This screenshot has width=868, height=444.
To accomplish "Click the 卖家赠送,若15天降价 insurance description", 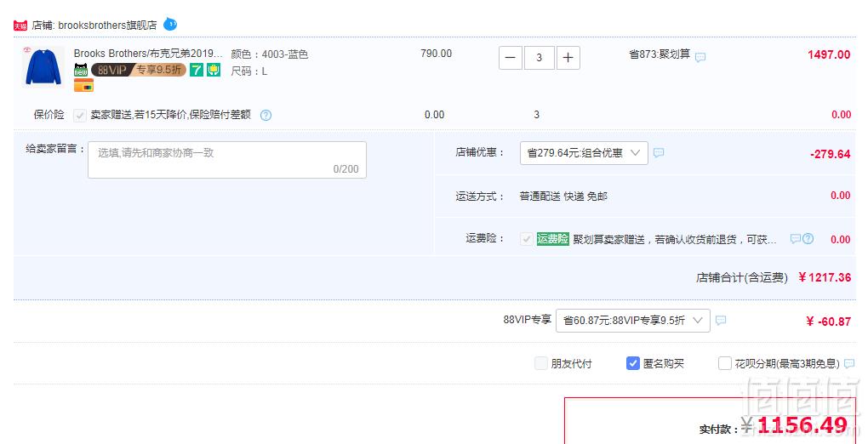I will (170, 115).
